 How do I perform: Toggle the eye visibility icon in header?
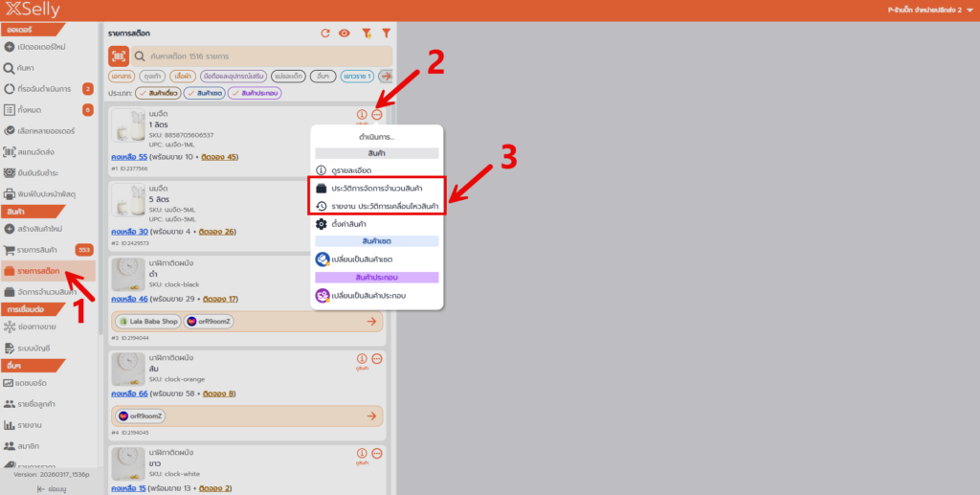[x=345, y=33]
